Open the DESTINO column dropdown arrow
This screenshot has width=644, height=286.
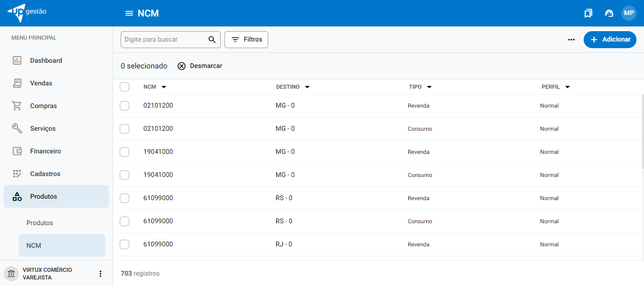click(x=307, y=87)
